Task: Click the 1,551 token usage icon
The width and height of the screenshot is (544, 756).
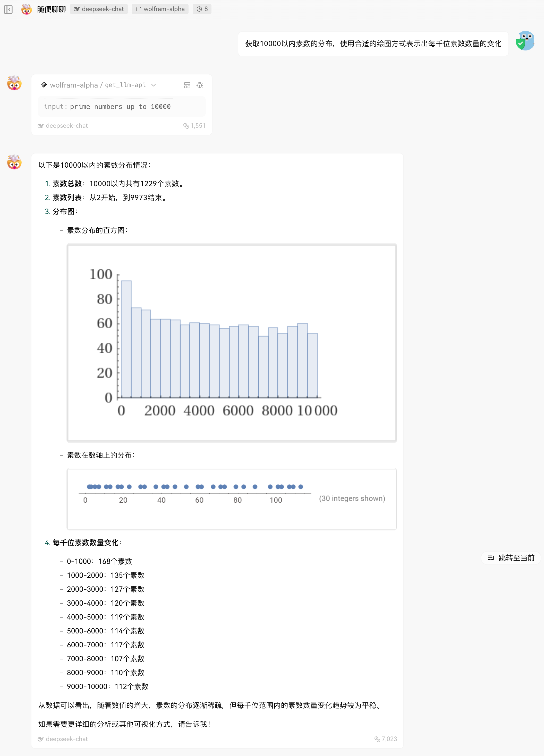Action: point(186,126)
